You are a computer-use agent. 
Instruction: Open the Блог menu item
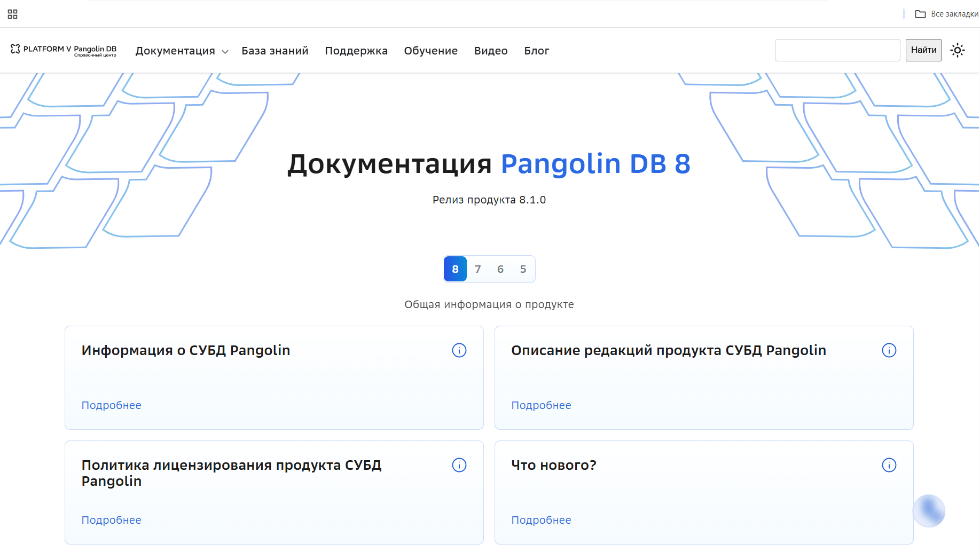click(536, 51)
